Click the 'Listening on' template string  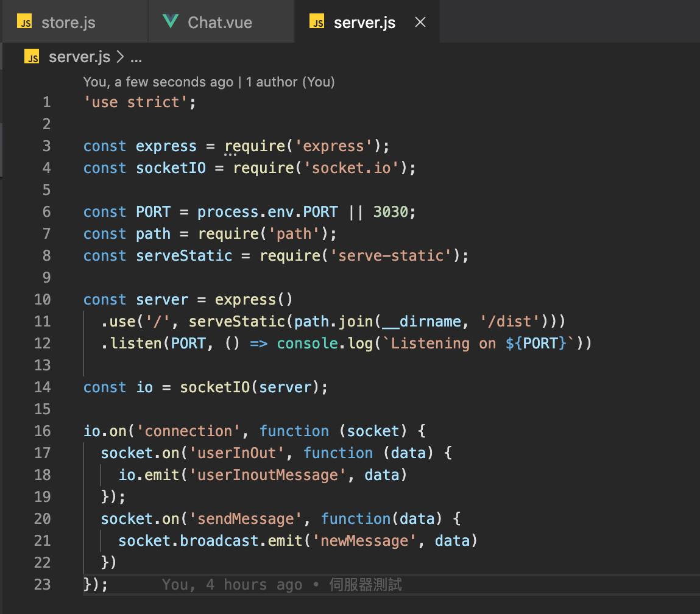479,343
